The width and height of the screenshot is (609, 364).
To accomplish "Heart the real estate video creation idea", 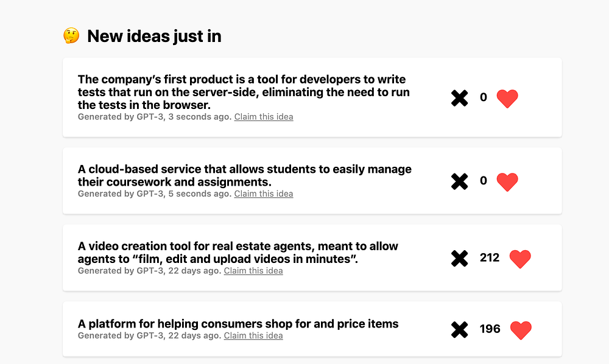I will click(x=520, y=259).
